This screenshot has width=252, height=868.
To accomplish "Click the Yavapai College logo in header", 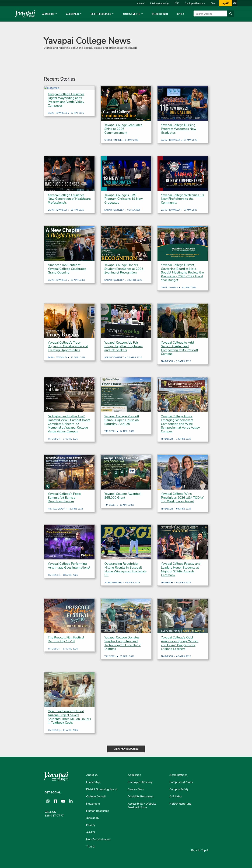I will tap(25, 14).
